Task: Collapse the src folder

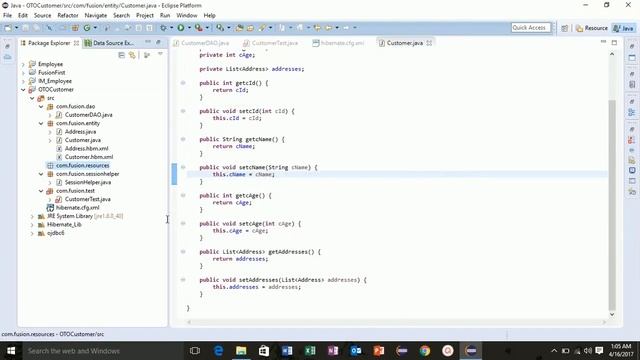Action: pyautogui.click(x=32, y=98)
